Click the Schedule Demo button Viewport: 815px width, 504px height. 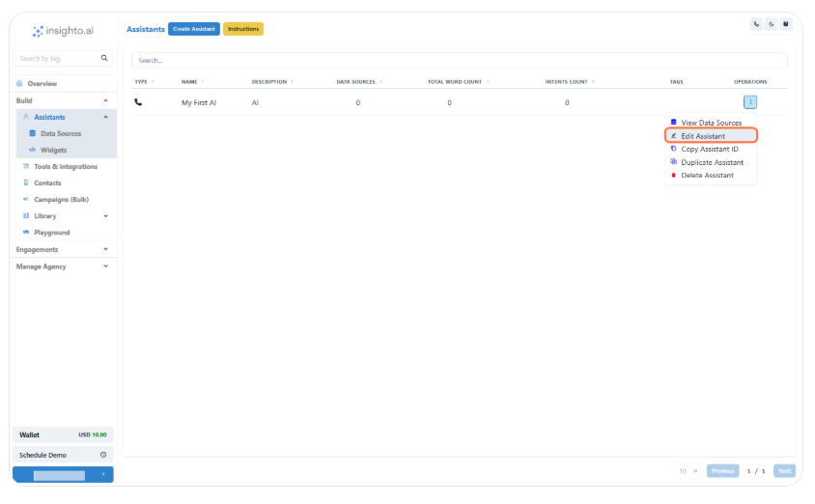pyautogui.click(x=63, y=455)
